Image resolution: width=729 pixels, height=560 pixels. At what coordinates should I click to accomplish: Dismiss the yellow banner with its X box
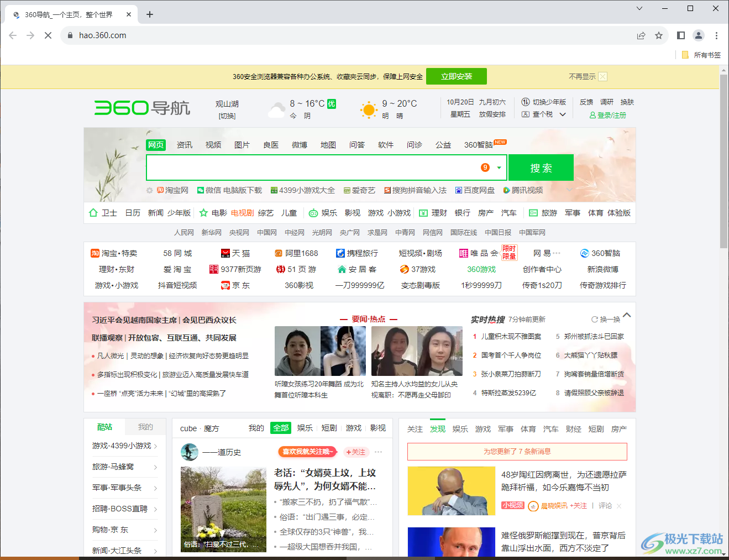[x=602, y=77]
